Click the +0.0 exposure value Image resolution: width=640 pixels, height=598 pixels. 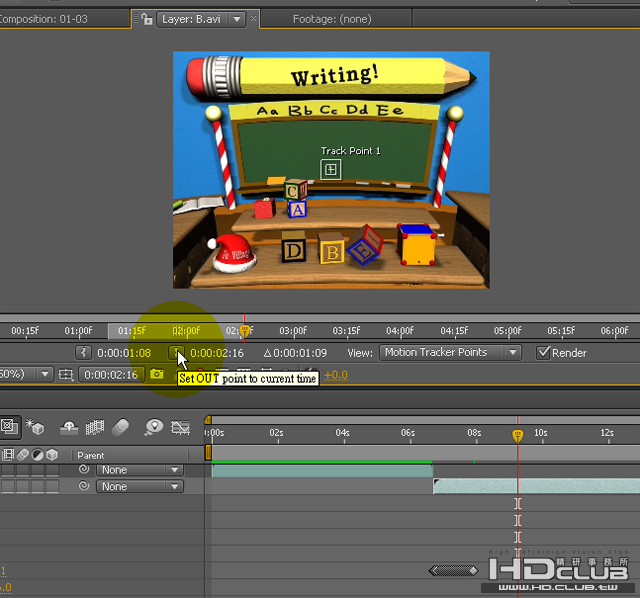pyautogui.click(x=335, y=375)
